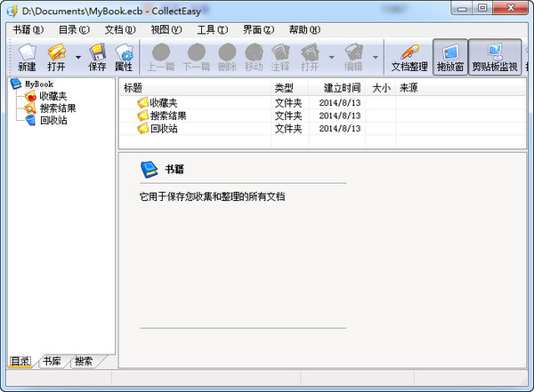Click the folder icon of list row 搜索结果
The width and height of the screenshot is (534, 392).
click(143, 116)
